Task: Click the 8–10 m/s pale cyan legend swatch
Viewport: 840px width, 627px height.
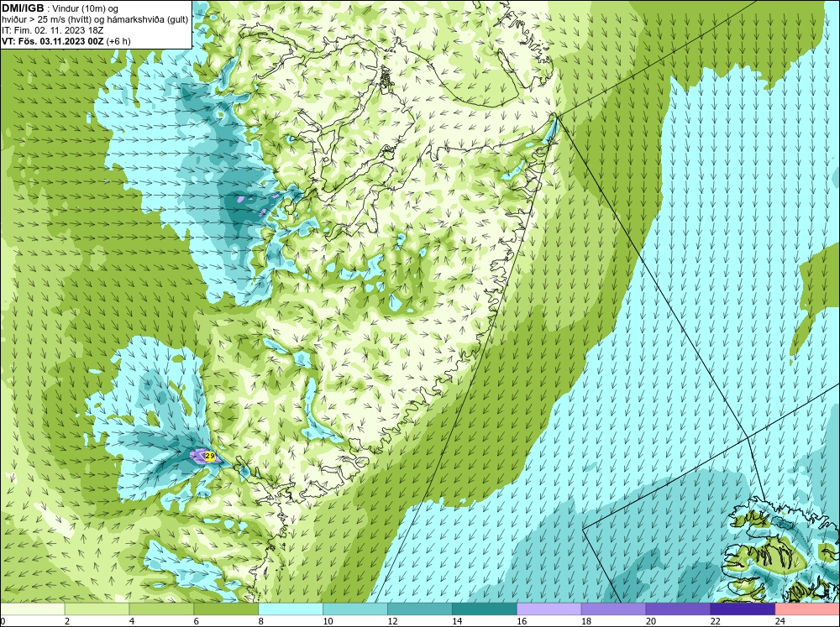Action: [x=291, y=610]
